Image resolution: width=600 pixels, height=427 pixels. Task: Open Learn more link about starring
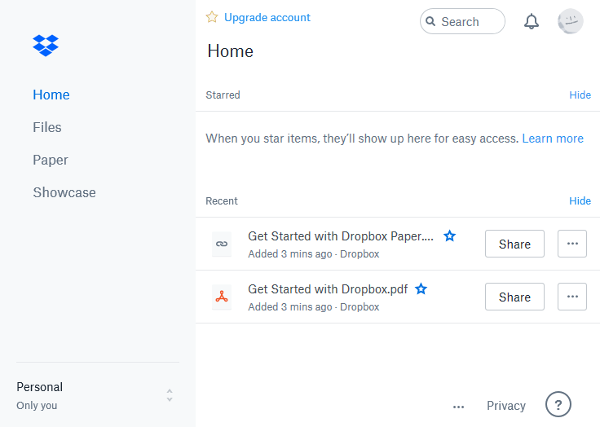pyautogui.click(x=553, y=139)
